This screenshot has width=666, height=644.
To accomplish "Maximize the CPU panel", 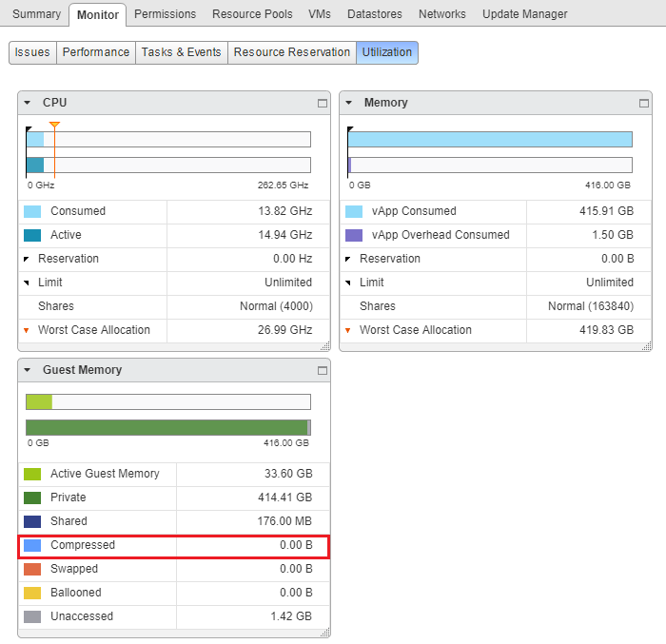I will tap(323, 103).
